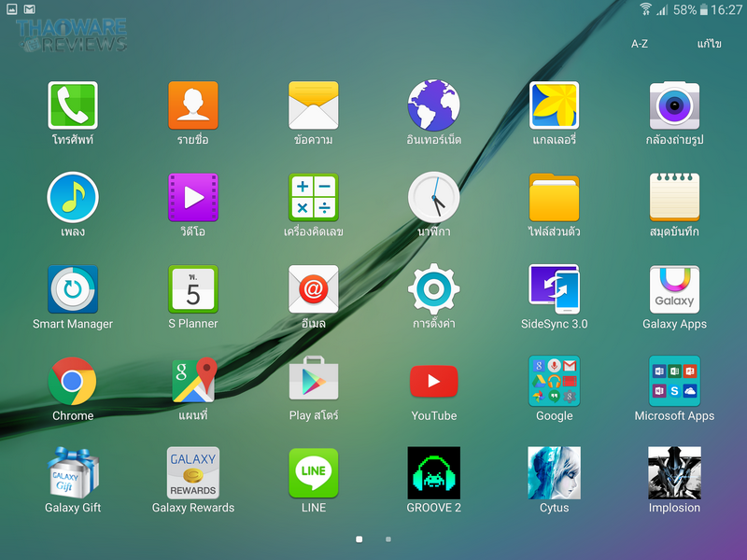
Task: Open the Gallery app
Action: (554, 105)
